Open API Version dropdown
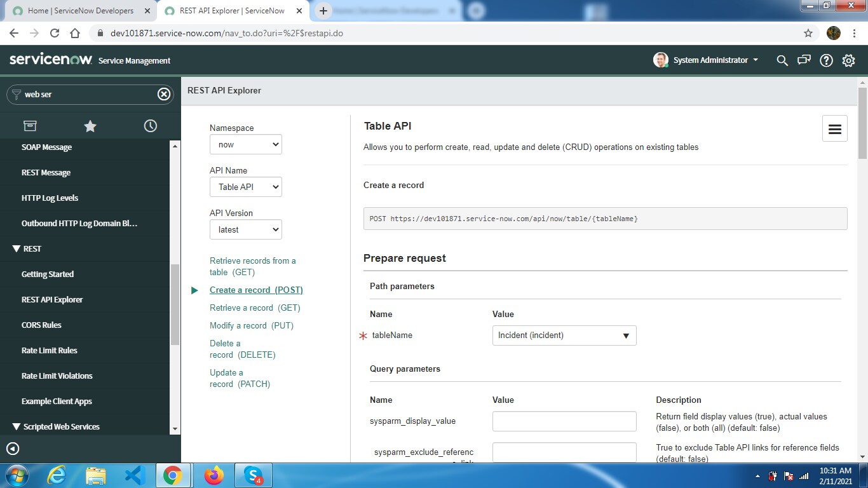Viewport: 868px width, 488px height. (x=246, y=229)
